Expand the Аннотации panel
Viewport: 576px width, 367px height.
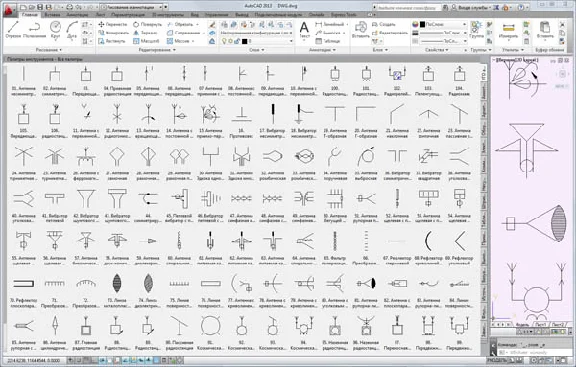[322, 50]
